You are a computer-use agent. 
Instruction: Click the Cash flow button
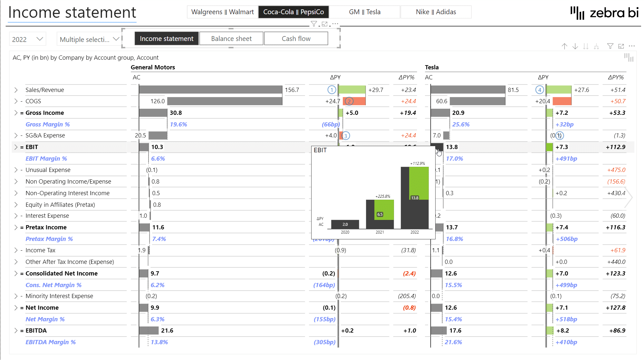pos(296,38)
